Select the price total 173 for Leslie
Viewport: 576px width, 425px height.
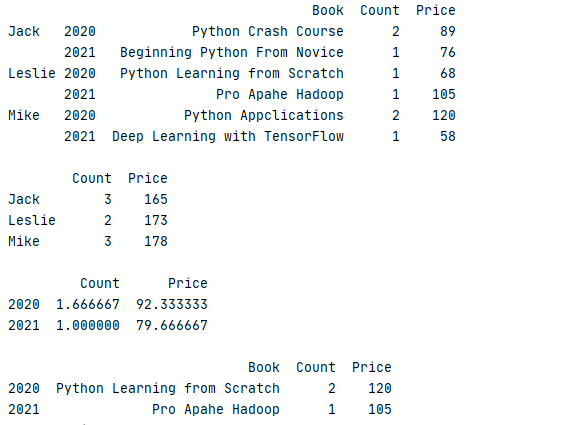click(156, 220)
